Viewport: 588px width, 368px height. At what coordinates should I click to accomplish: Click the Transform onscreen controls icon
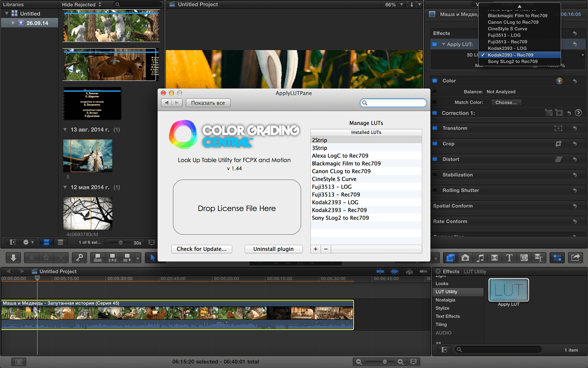pos(558,128)
